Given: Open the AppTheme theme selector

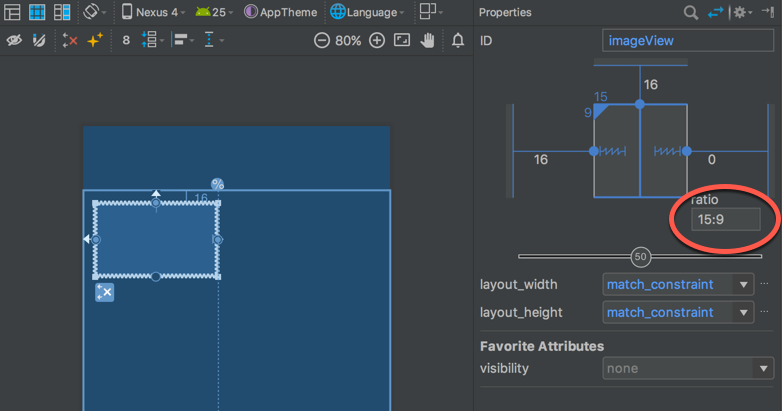Looking at the screenshot, I should pos(281,12).
